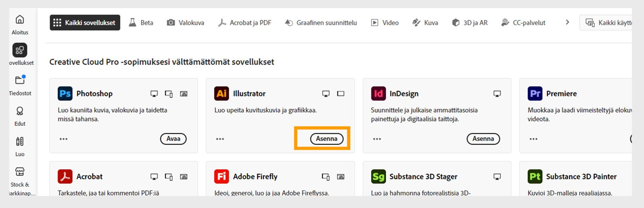Click the Adobe Firefly Fi app icon
644x208 pixels.
tap(221, 176)
